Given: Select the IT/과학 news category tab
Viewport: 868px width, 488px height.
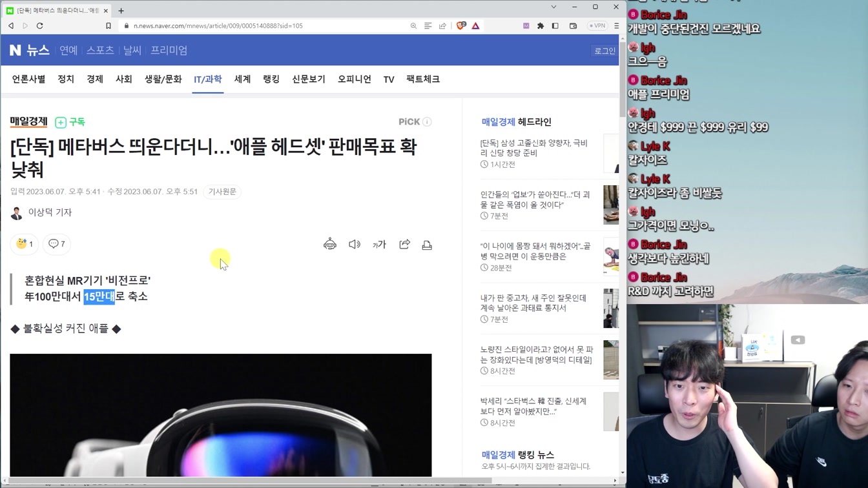Looking at the screenshot, I should (x=208, y=79).
